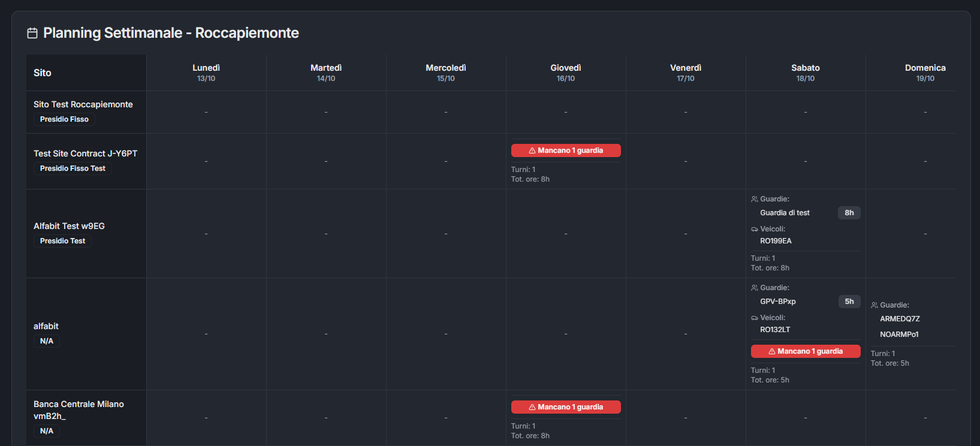Click the Veicoli car icon above RO132LT
Image resolution: width=980 pixels, height=446 pixels.
tap(755, 318)
